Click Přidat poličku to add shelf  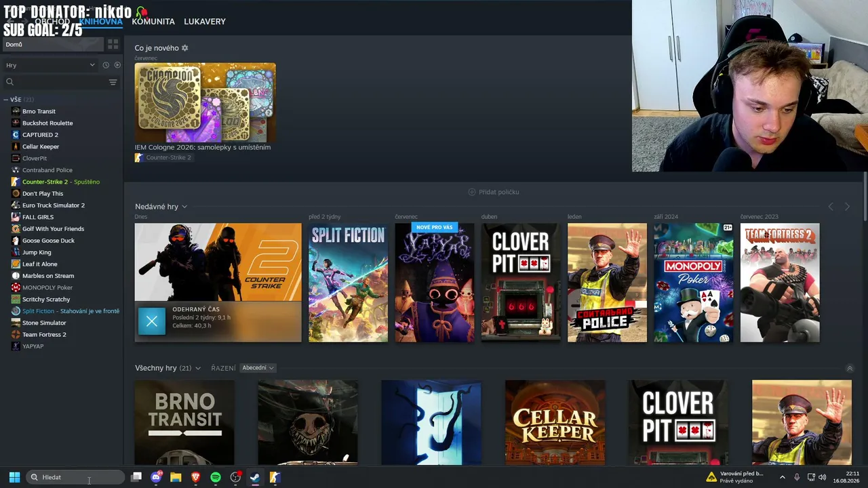click(x=494, y=192)
